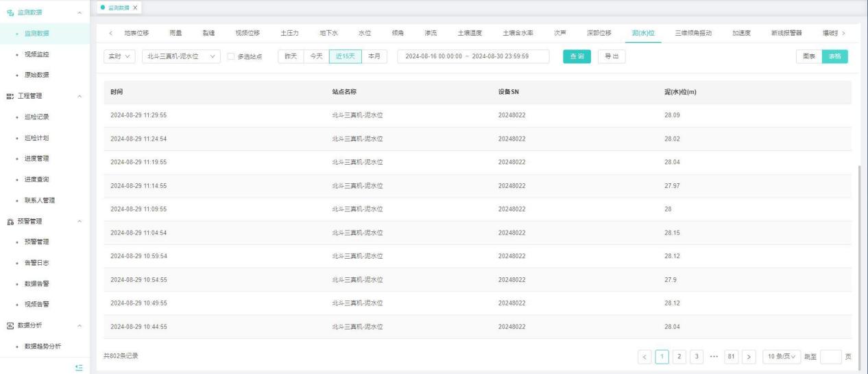The height and width of the screenshot is (374, 868).
Task: Select the 本月 time range option
Action: [374, 56]
